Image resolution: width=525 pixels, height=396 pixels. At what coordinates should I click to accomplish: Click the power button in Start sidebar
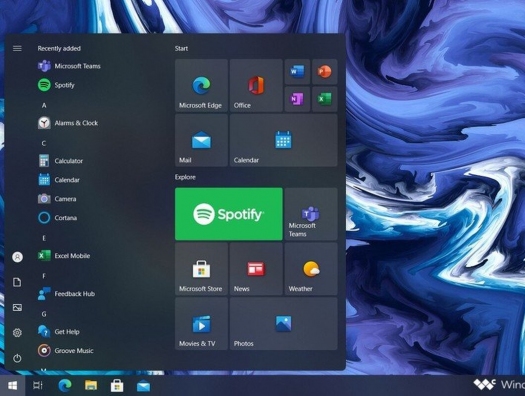click(17, 358)
